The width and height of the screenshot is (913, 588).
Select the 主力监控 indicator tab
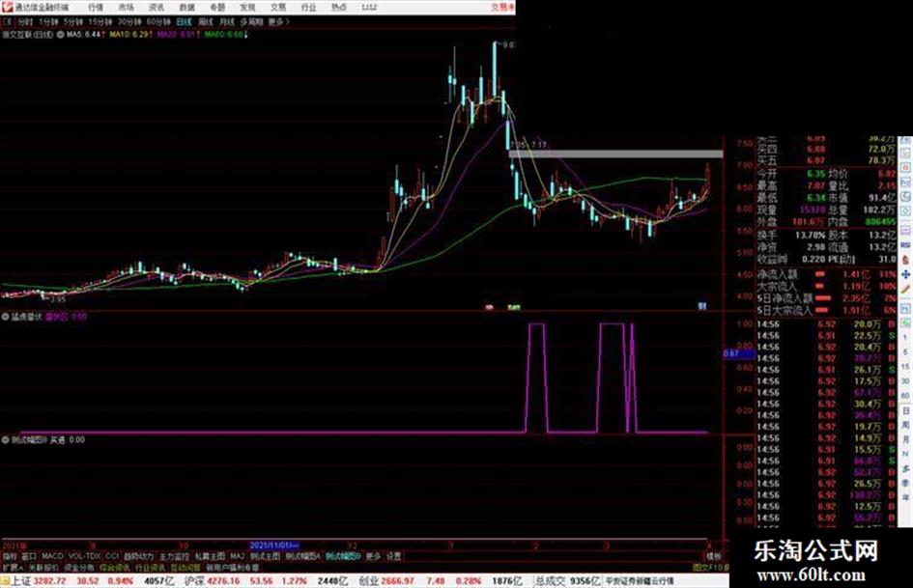[x=174, y=556]
